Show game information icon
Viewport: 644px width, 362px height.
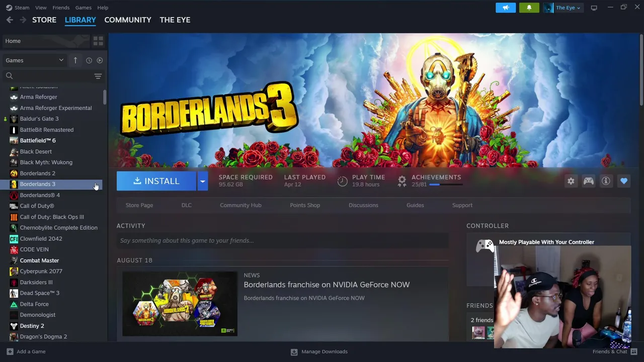point(606,181)
